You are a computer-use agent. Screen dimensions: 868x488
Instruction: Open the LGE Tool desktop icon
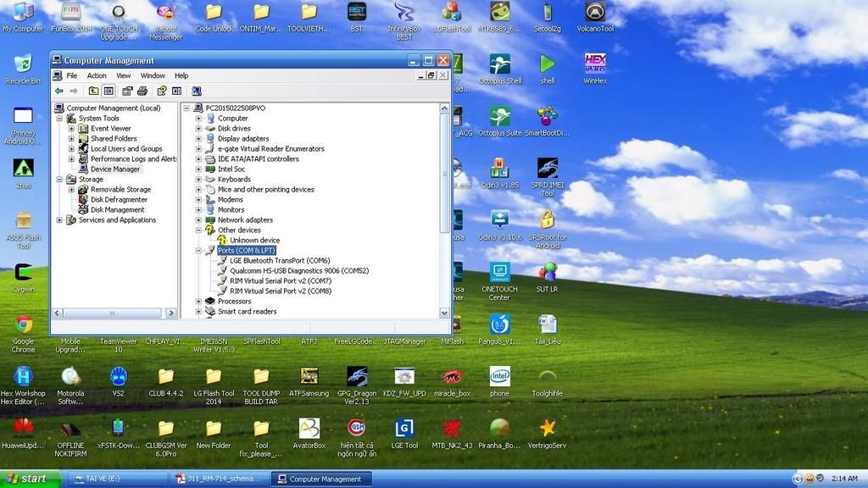point(404,433)
